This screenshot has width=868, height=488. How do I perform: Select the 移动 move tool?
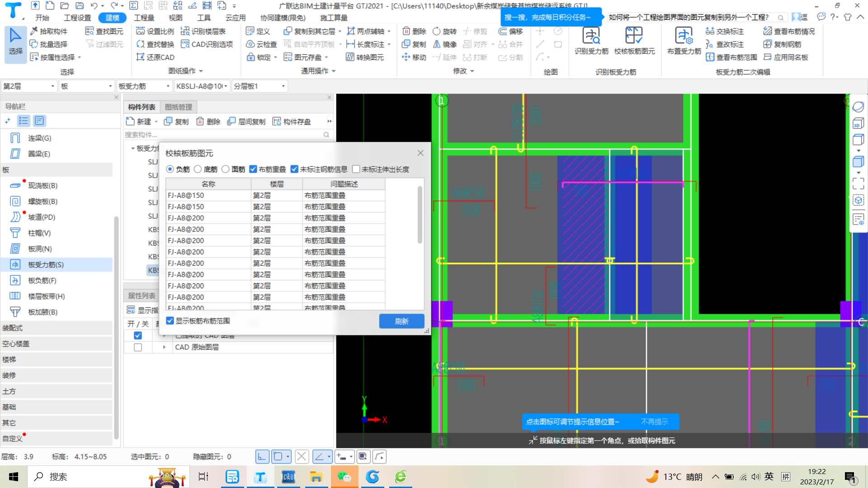click(x=414, y=57)
